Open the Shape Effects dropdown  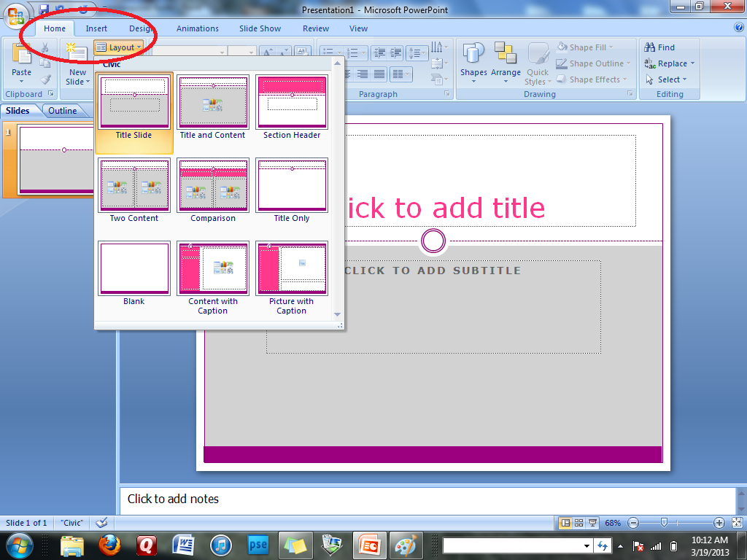591,79
